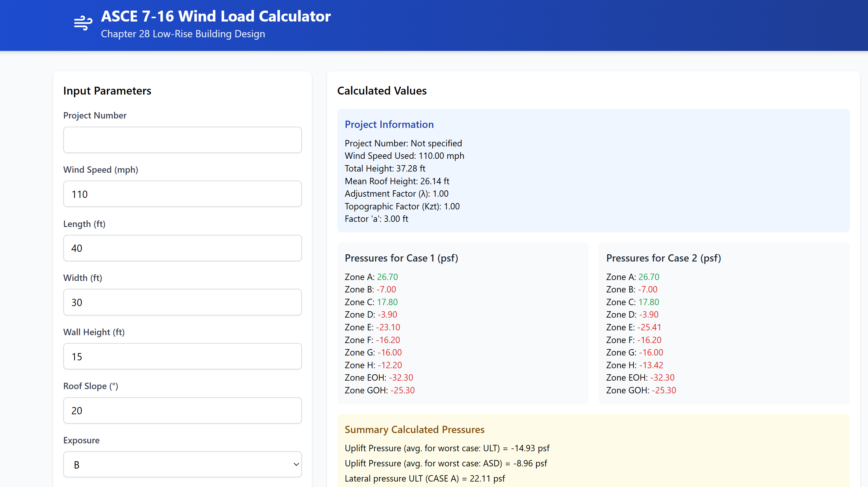Image resolution: width=868 pixels, height=487 pixels.
Task: Click the Calculated Values heading
Action: pyautogui.click(x=382, y=91)
